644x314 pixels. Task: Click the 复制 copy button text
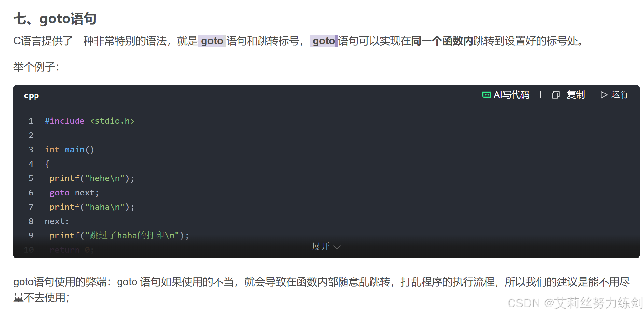pos(576,95)
